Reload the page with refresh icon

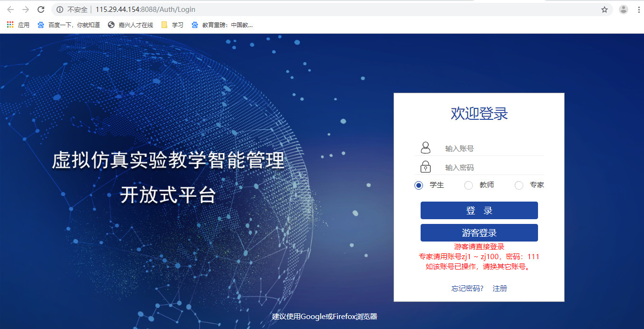pyautogui.click(x=41, y=10)
